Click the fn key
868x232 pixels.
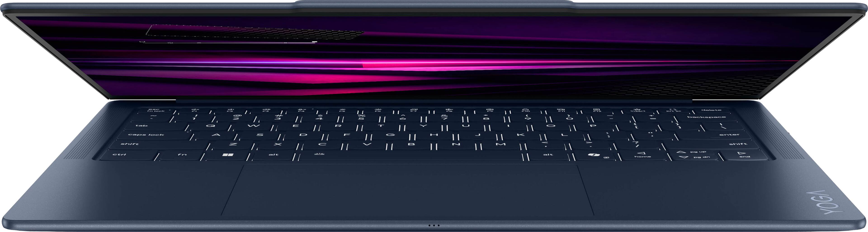(182, 155)
